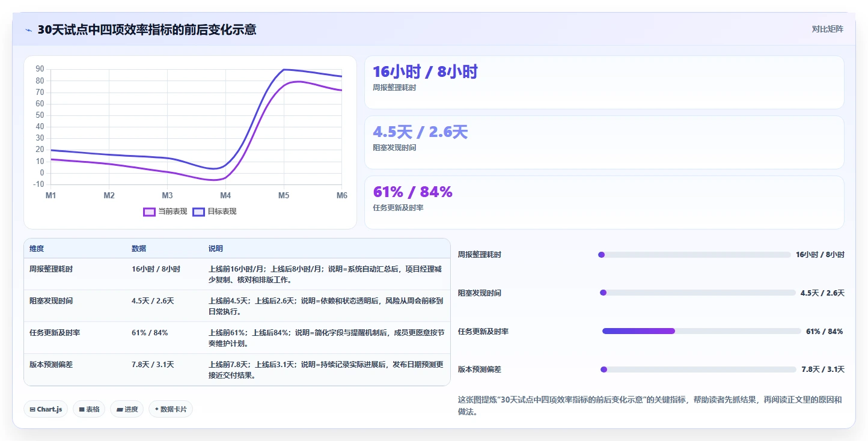Click the 周报整理耗时 progress row label
This screenshot has height=441, width=868.
pyautogui.click(x=480, y=255)
